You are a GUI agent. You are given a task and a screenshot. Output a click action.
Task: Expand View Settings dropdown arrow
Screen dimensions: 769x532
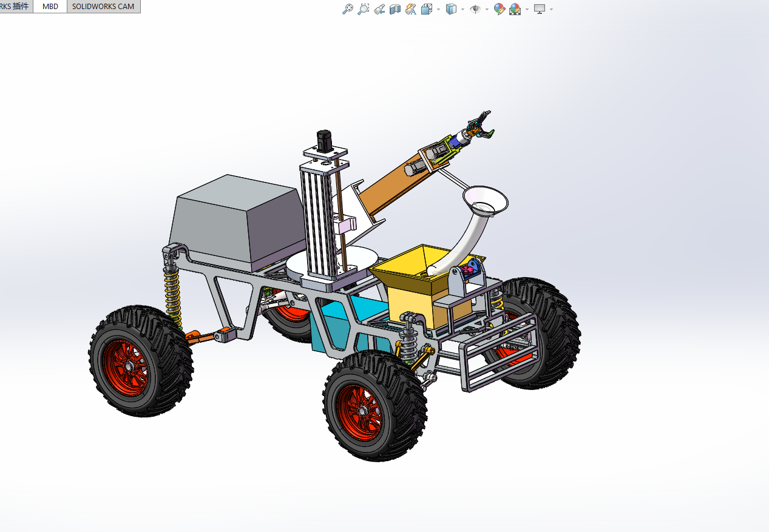pos(551,9)
